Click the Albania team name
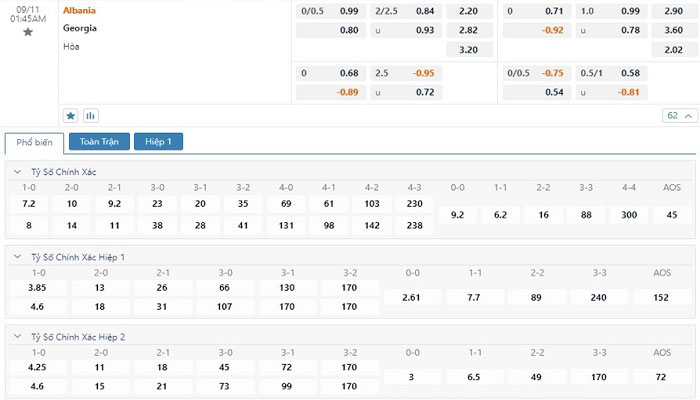The height and width of the screenshot is (400, 700). click(x=79, y=10)
